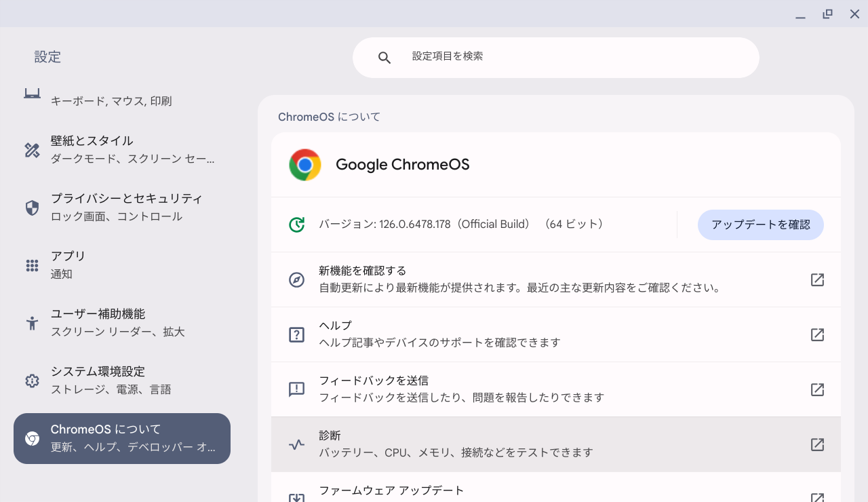Click the privacy and security shield icon
Viewport: 868px width, 502px height.
[x=32, y=207]
